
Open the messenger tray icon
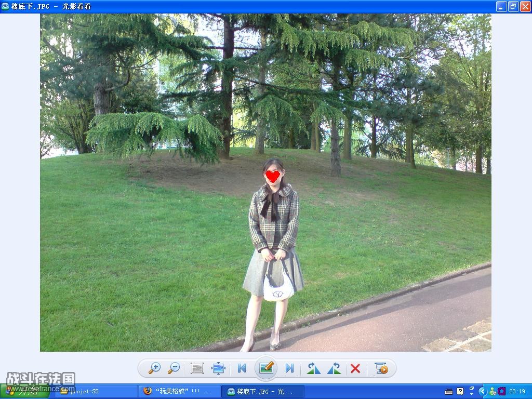[493, 392]
